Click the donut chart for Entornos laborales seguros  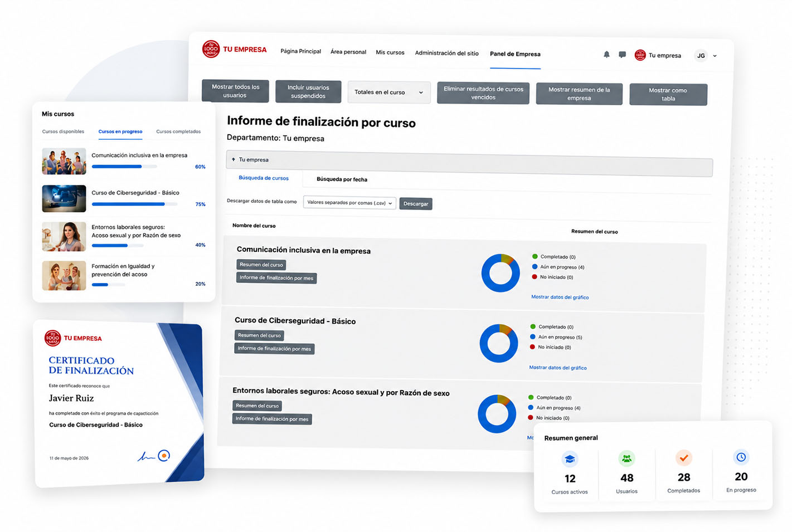(497, 414)
